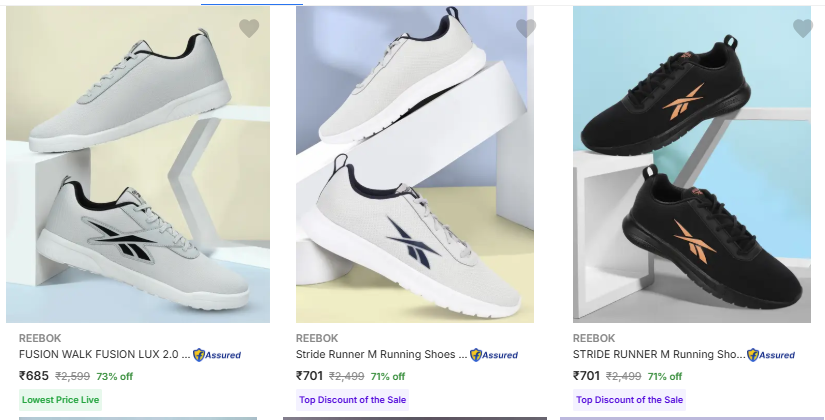The width and height of the screenshot is (825, 420).
Task: Toggle wishlist heart on white Stride Runner
Action: click(x=526, y=28)
